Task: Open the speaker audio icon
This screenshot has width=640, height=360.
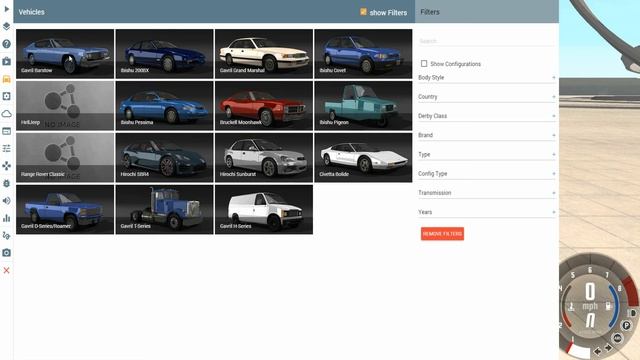Action: [7, 201]
